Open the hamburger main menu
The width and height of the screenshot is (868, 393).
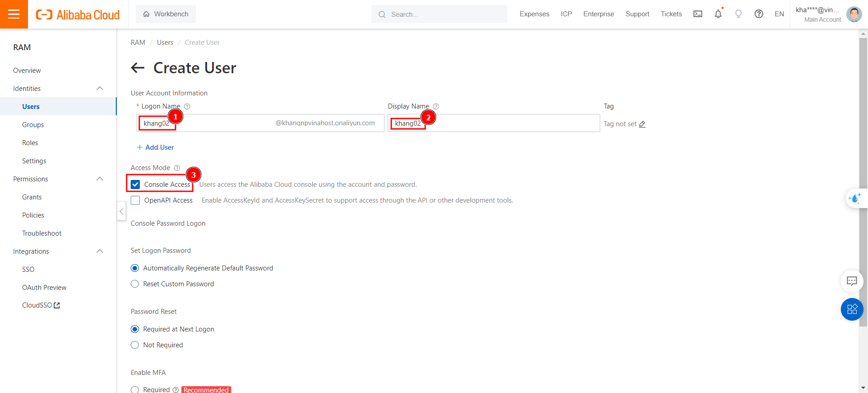point(14,14)
